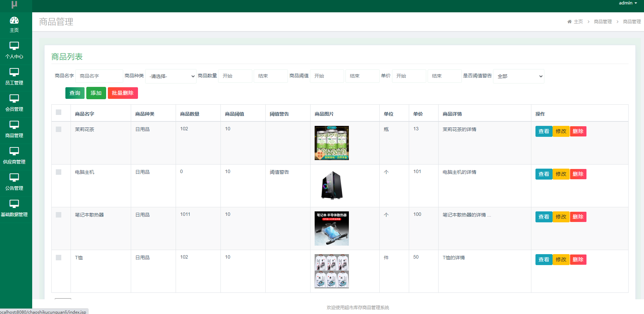
Task: Click the 添加 button
Action: [96, 93]
